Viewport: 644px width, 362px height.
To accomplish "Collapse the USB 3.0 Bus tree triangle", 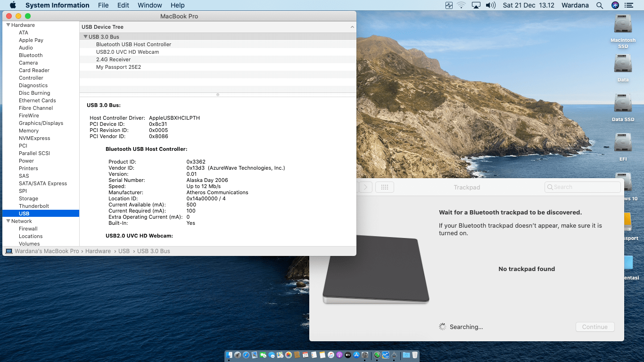I will (x=85, y=36).
